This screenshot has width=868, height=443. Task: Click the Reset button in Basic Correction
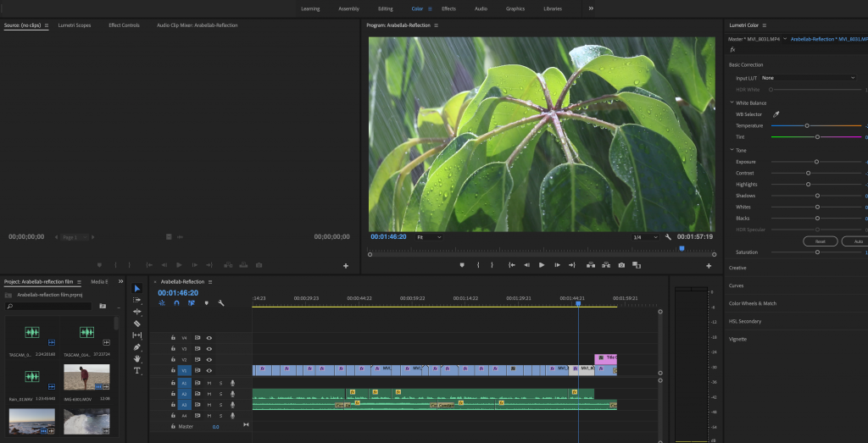pos(821,241)
